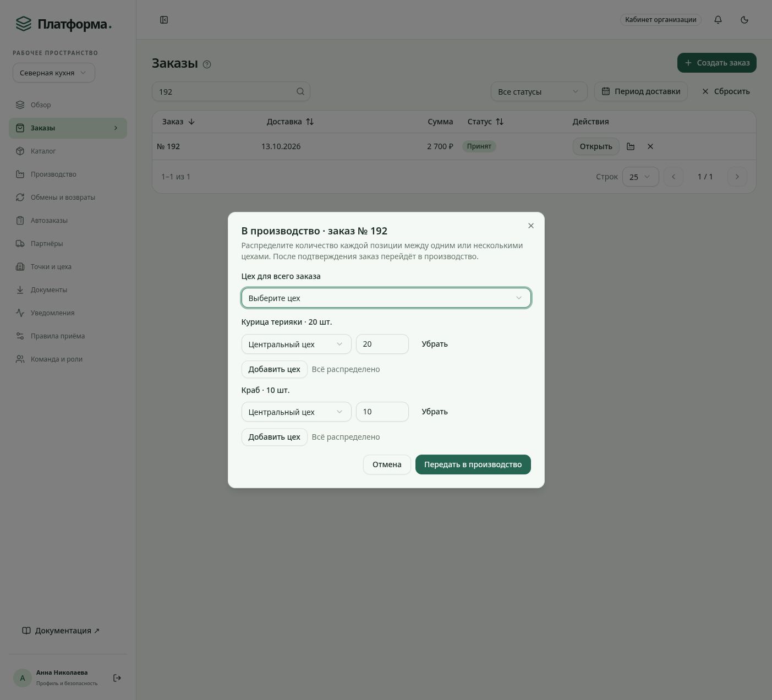Close the production dialog

[x=531, y=226]
